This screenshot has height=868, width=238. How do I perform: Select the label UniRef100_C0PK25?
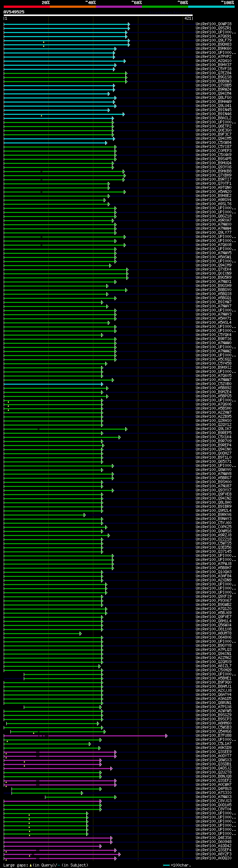(213, 527)
